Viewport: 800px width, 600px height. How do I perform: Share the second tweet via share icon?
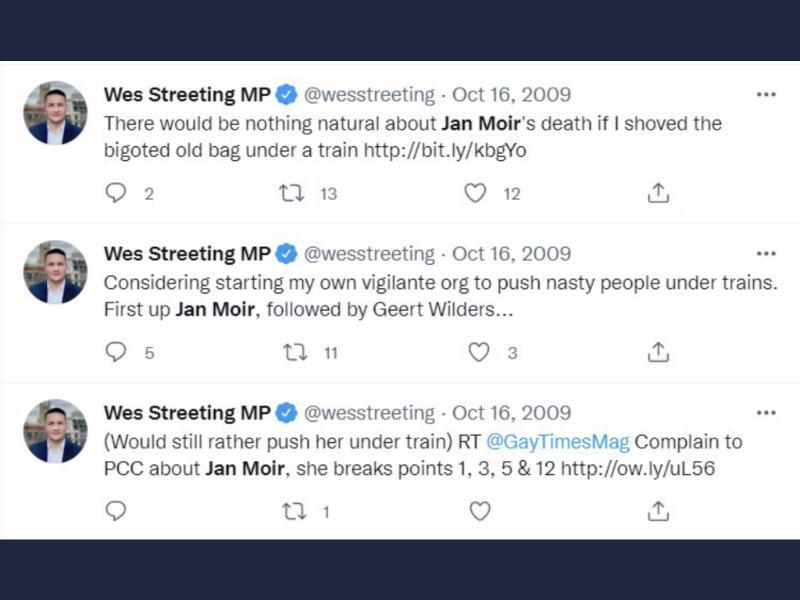(658, 352)
